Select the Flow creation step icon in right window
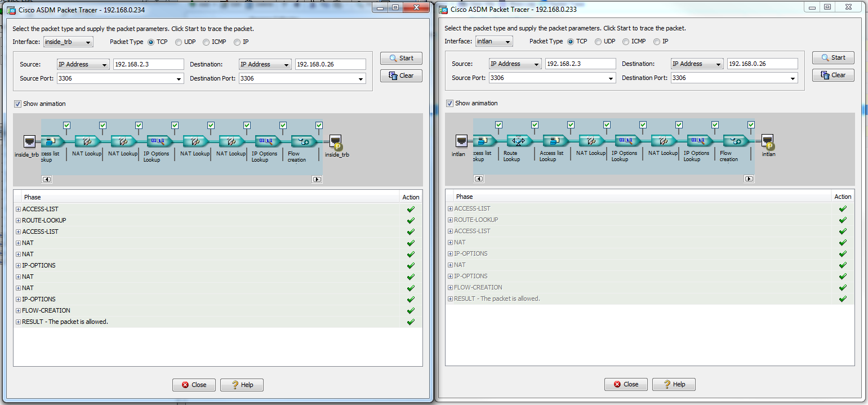 [736, 140]
